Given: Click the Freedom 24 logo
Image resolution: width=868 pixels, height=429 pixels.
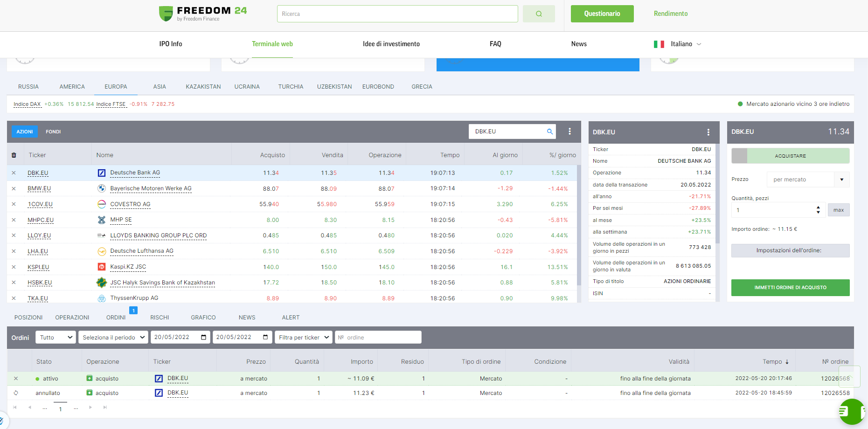Looking at the screenshot, I should point(203,14).
